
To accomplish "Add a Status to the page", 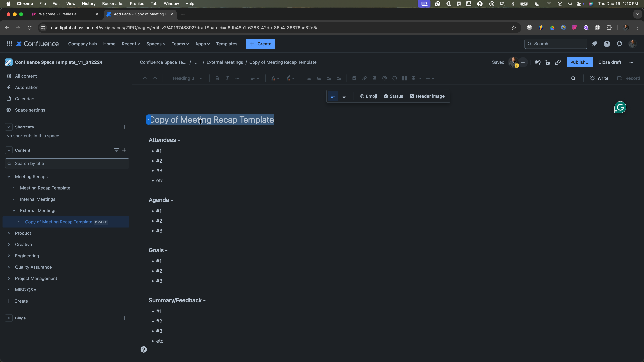I will tap(394, 96).
